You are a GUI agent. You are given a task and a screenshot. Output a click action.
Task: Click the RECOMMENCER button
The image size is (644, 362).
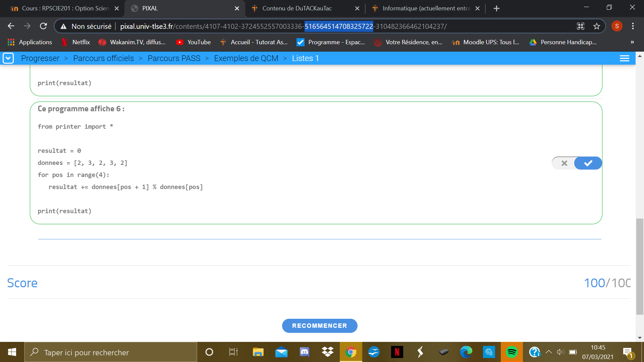(319, 326)
